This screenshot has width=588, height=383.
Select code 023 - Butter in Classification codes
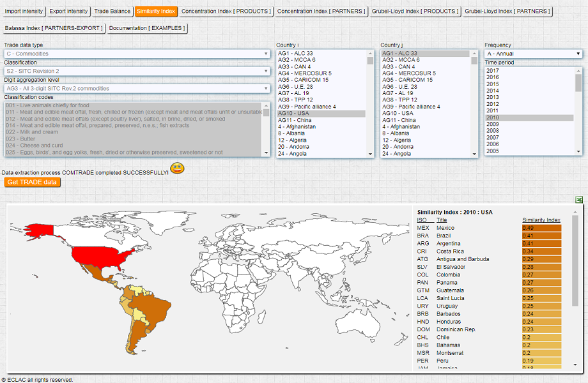pyautogui.click(x=19, y=139)
